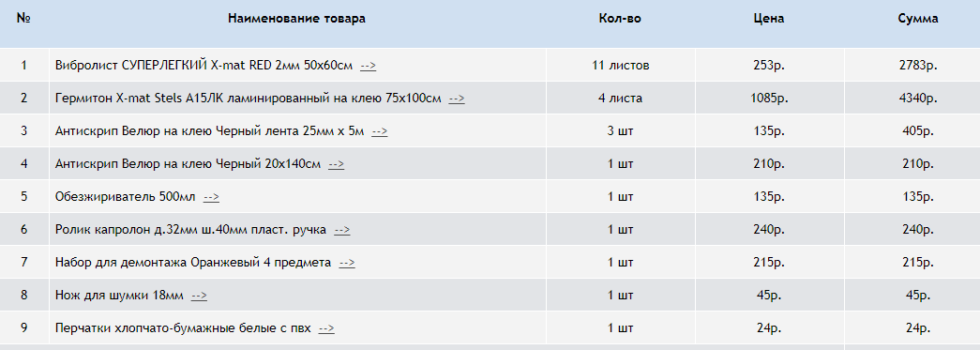Open arrow link for Антискрип Велюр 20х140см

click(x=337, y=164)
